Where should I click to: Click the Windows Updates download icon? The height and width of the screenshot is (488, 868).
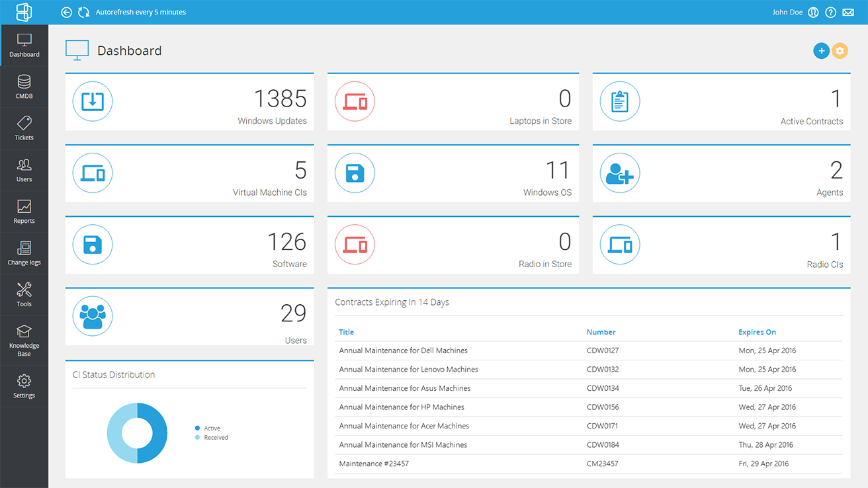[x=93, y=102]
